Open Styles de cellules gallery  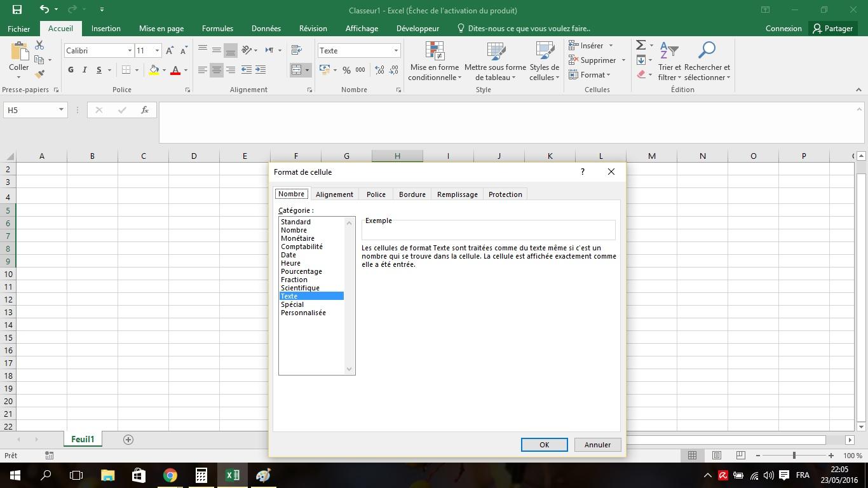[x=545, y=62]
